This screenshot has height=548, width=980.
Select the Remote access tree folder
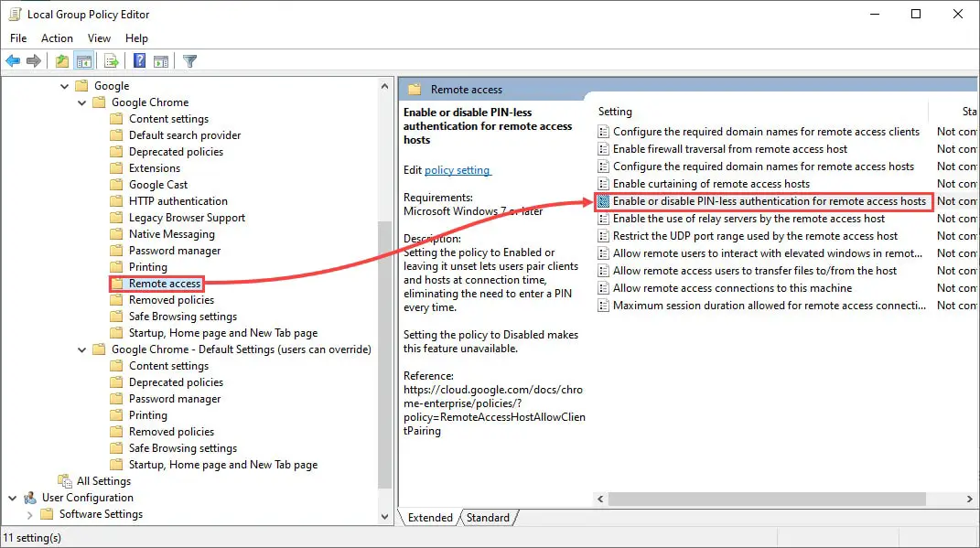pyautogui.click(x=165, y=283)
